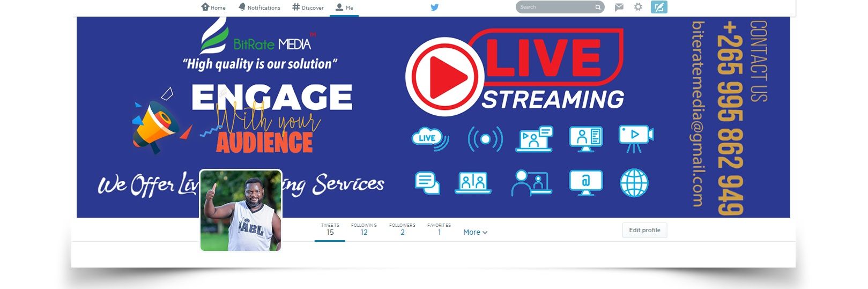Image resolution: width=868 pixels, height=289 pixels.
Task: Click the laptop video chat icon
Action: click(x=534, y=139)
